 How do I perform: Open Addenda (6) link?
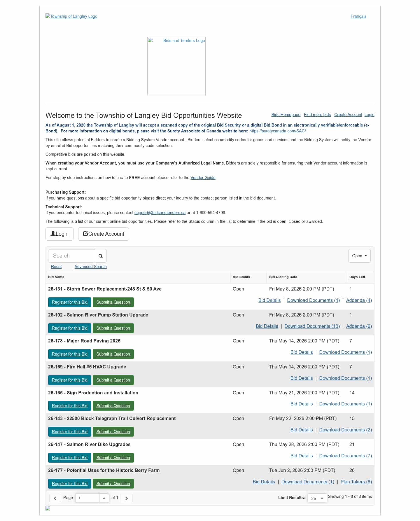(359, 326)
